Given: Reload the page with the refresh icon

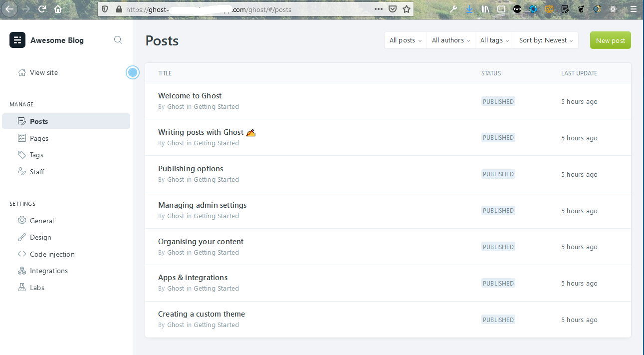Looking at the screenshot, I should pyautogui.click(x=42, y=9).
